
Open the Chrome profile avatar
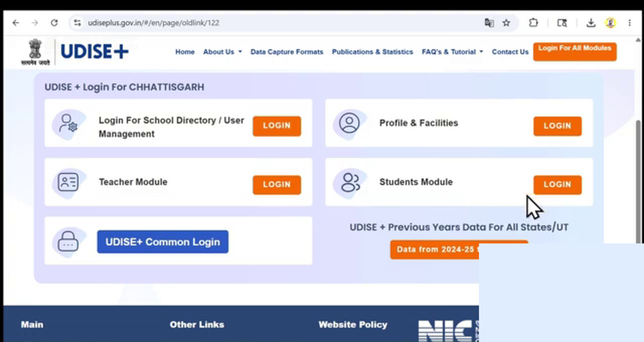click(x=610, y=23)
